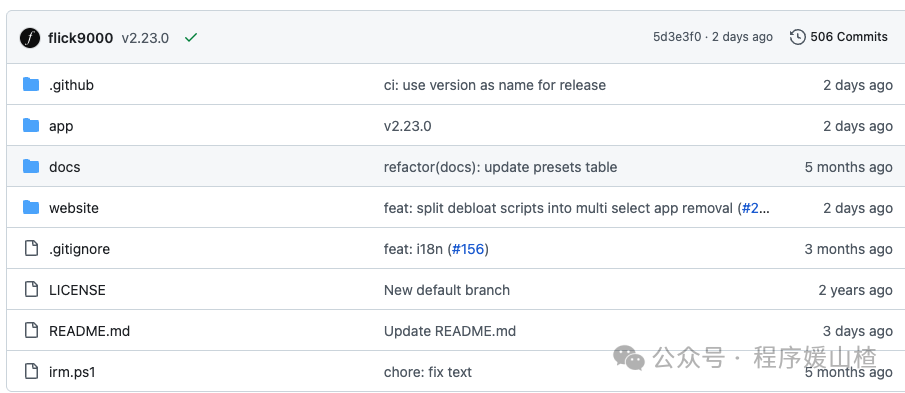Click the docs folder icon
This screenshot has width=905, height=393.
(31, 166)
